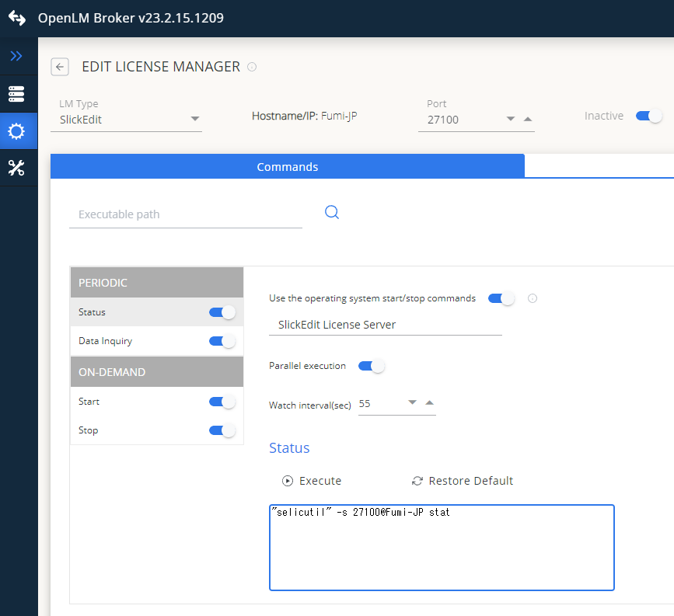The image size is (674, 616).
Task: Open the Watch interval dropdown
Action: (413, 403)
